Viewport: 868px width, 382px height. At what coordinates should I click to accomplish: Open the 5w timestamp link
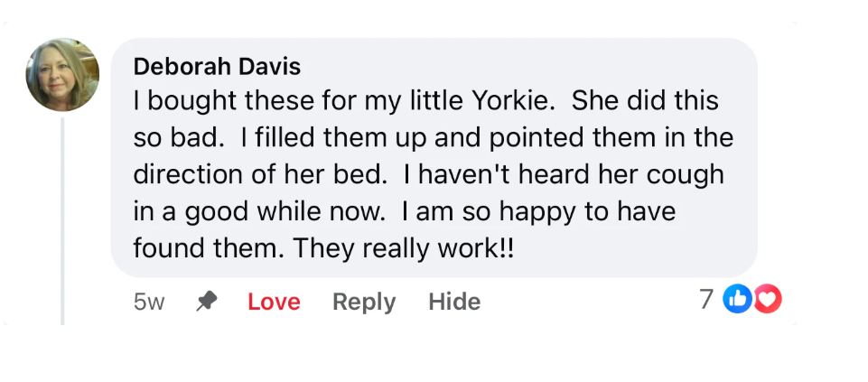149,302
